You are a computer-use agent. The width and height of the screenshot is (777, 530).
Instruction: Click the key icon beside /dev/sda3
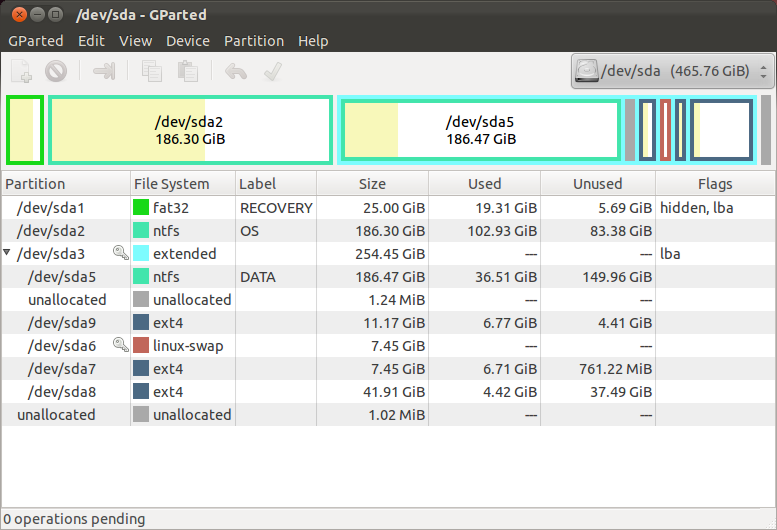click(120, 254)
